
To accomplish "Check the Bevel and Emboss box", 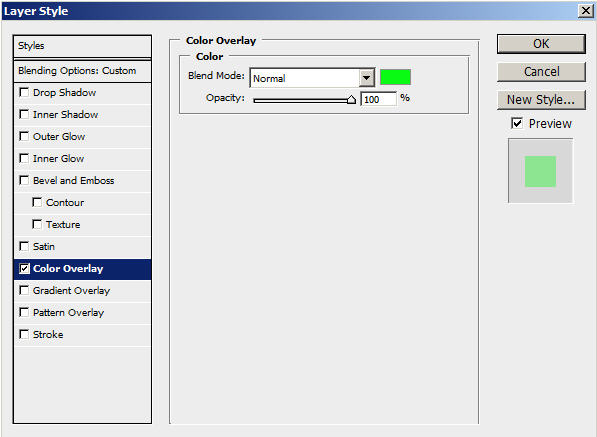I will point(24,180).
